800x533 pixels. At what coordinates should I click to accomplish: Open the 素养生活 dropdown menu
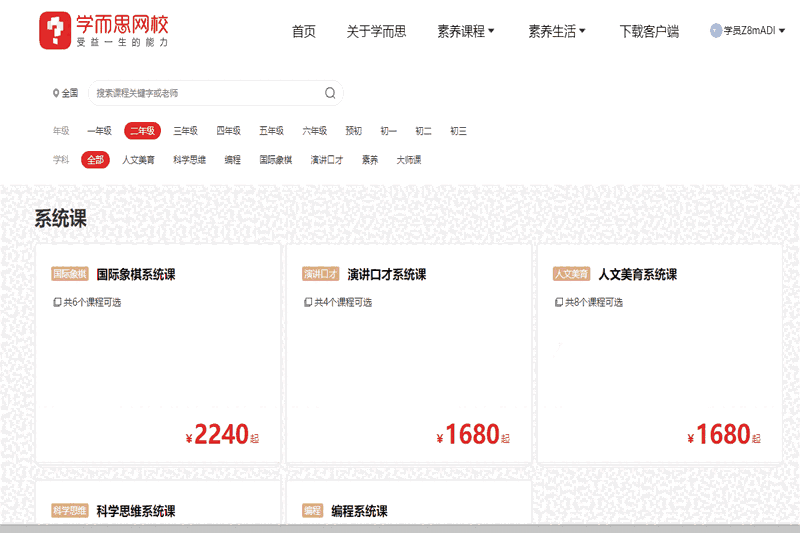pyautogui.click(x=557, y=31)
